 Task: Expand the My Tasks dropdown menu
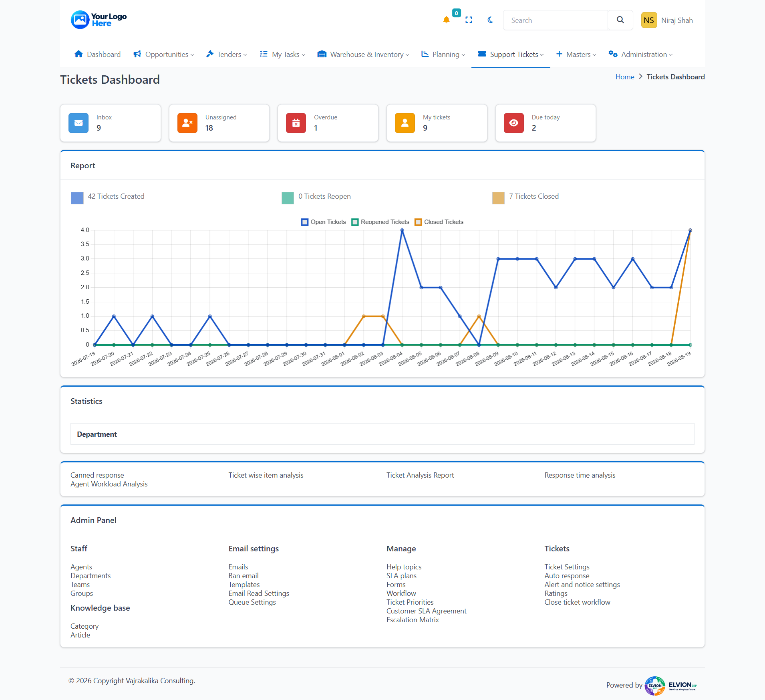pos(283,54)
